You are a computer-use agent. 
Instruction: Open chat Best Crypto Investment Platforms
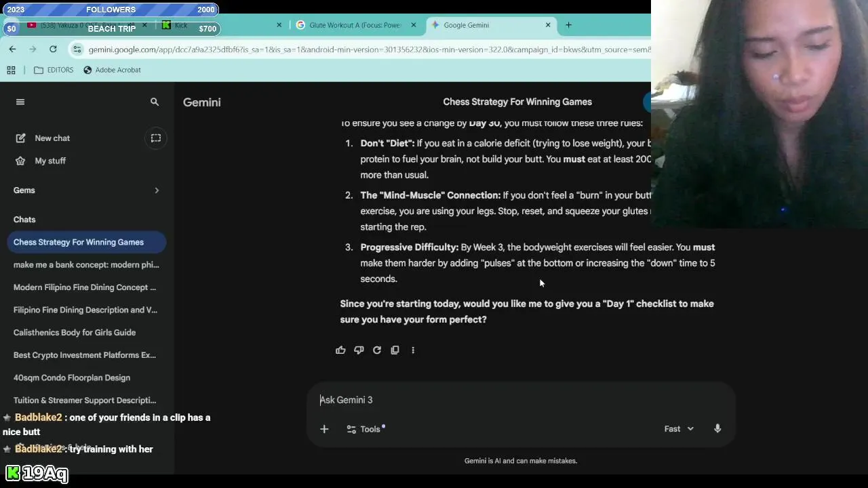[x=87, y=355]
